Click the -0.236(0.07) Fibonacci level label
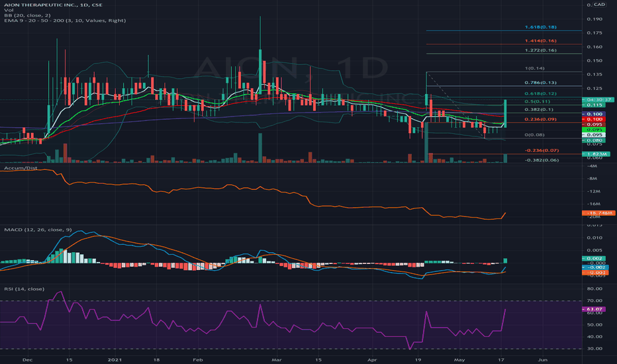 [542, 150]
